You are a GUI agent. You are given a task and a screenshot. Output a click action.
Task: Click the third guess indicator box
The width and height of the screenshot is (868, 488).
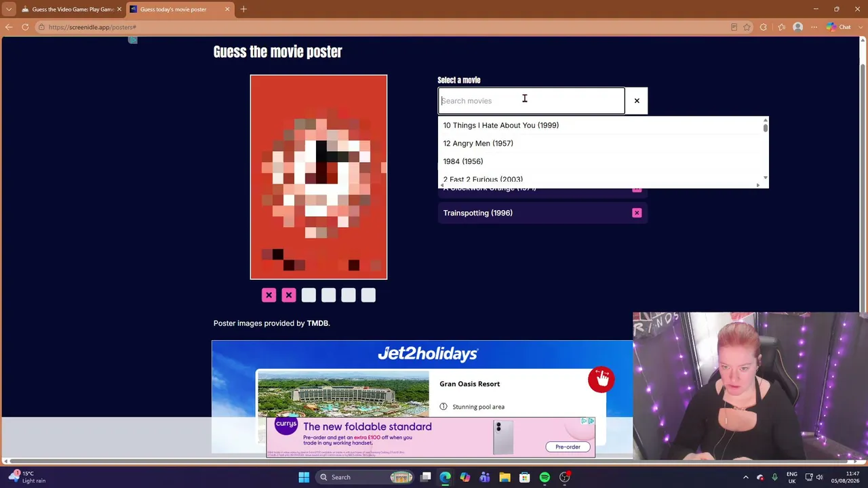coord(309,295)
